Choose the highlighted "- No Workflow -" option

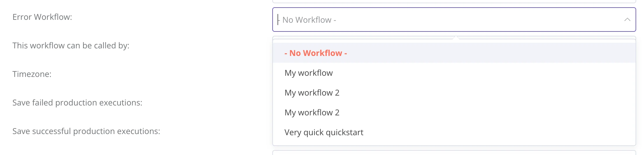(x=316, y=53)
